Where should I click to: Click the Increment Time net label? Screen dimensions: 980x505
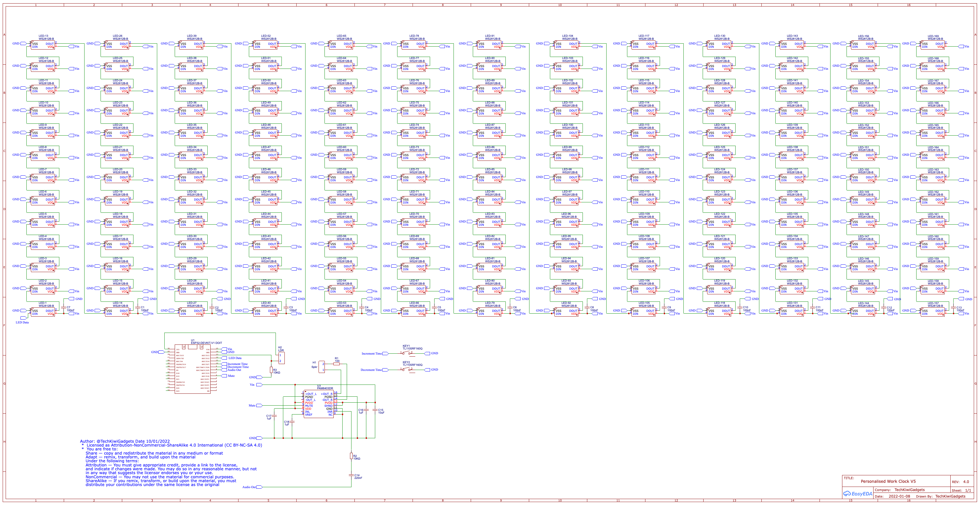coord(372,353)
